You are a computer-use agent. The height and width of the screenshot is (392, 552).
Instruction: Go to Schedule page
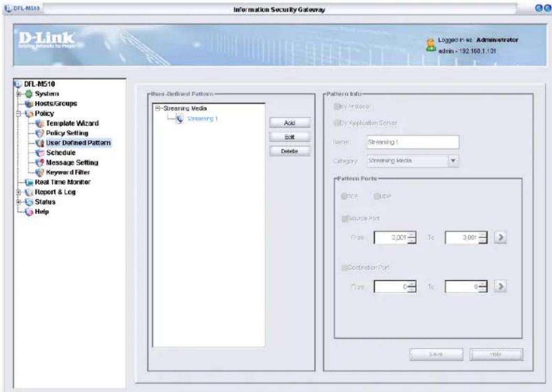coord(61,153)
